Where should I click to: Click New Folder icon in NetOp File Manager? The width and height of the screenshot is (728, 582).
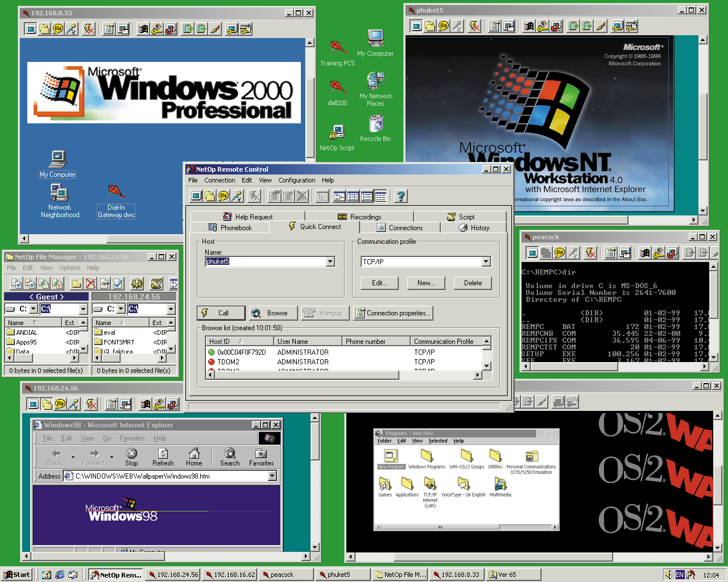[76, 283]
